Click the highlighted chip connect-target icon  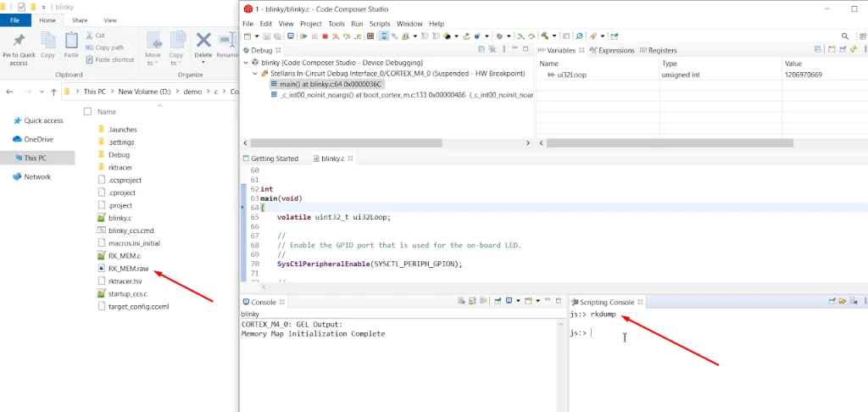coord(384,36)
